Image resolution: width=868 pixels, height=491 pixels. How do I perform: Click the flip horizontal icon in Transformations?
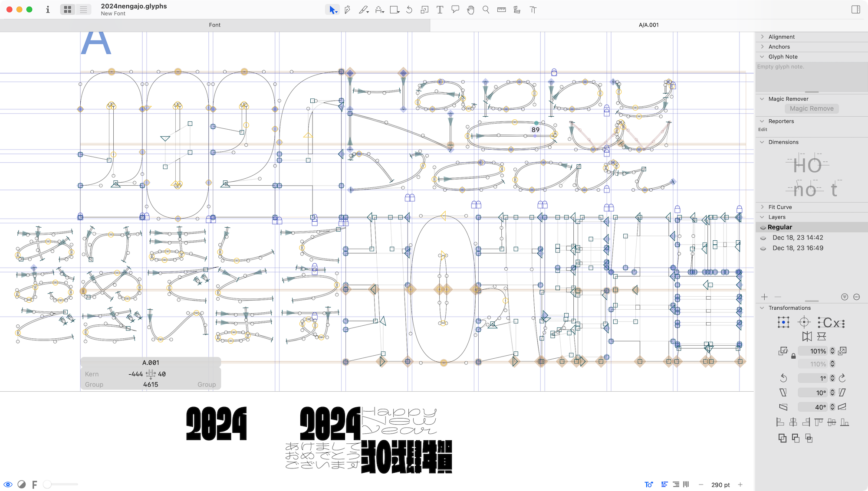pyautogui.click(x=807, y=336)
